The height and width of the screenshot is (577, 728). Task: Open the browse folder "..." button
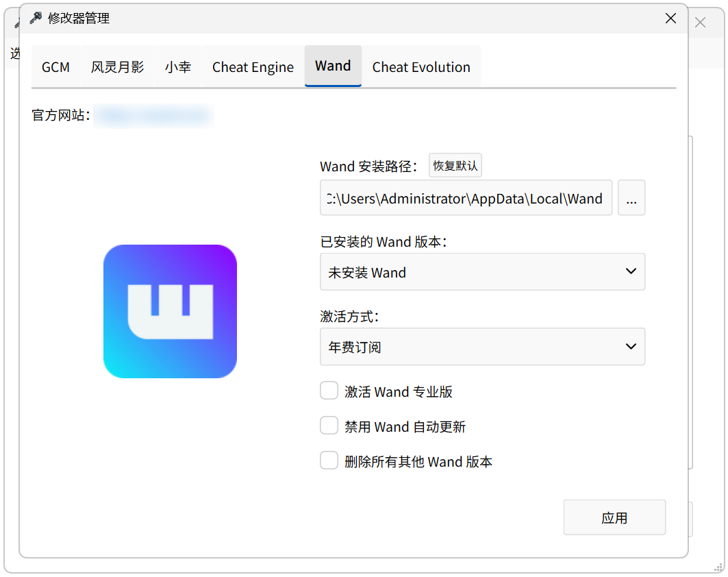click(x=631, y=198)
